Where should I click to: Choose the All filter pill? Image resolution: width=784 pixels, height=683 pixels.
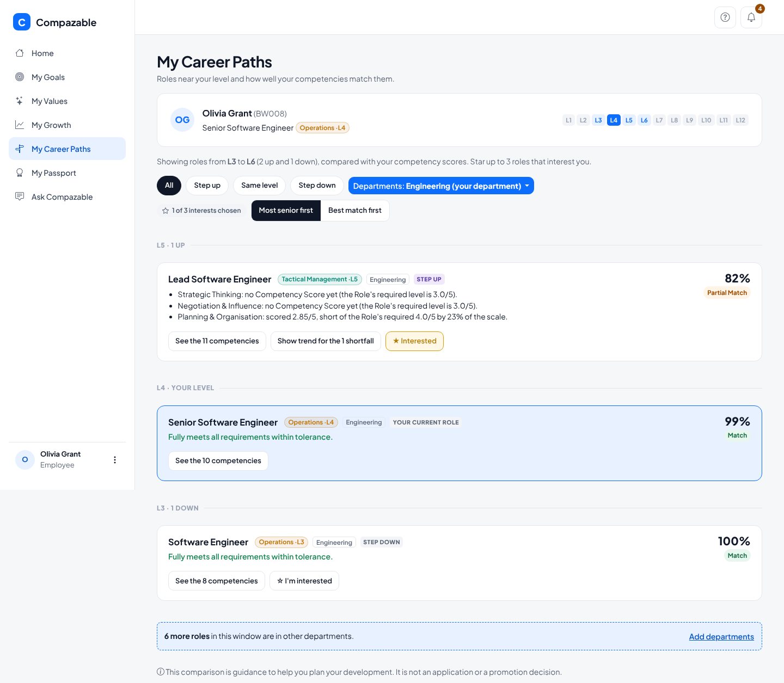(x=169, y=186)
